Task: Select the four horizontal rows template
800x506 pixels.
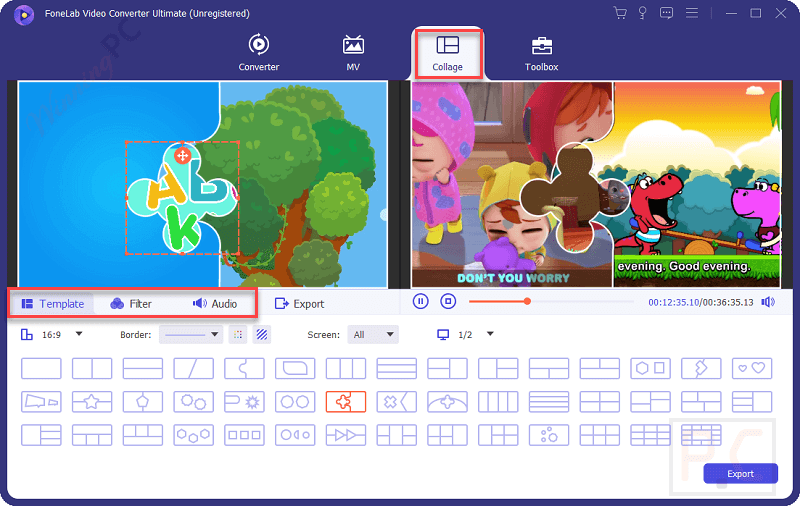Action: [549, 402]
